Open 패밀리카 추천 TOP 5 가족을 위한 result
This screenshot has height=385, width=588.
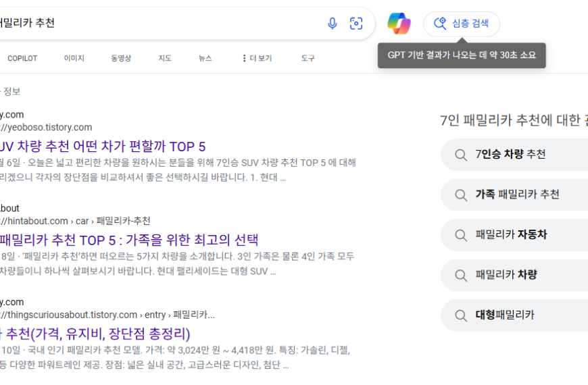click(129, 240)
